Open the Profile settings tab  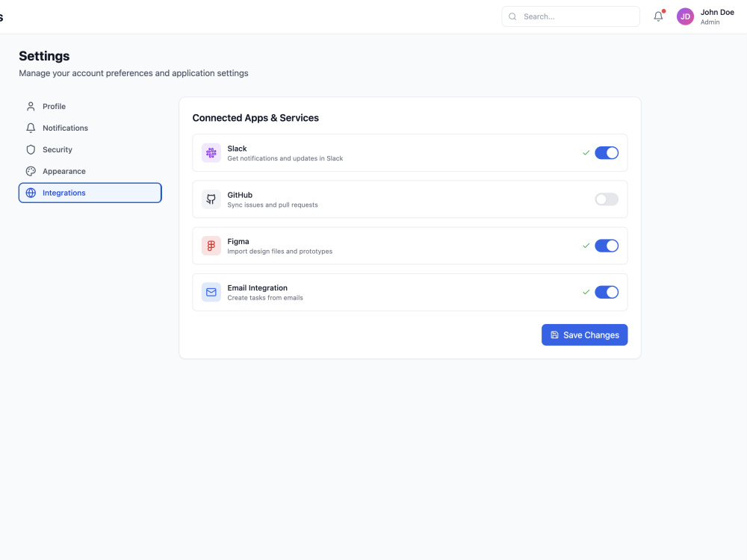pos(90,106)
